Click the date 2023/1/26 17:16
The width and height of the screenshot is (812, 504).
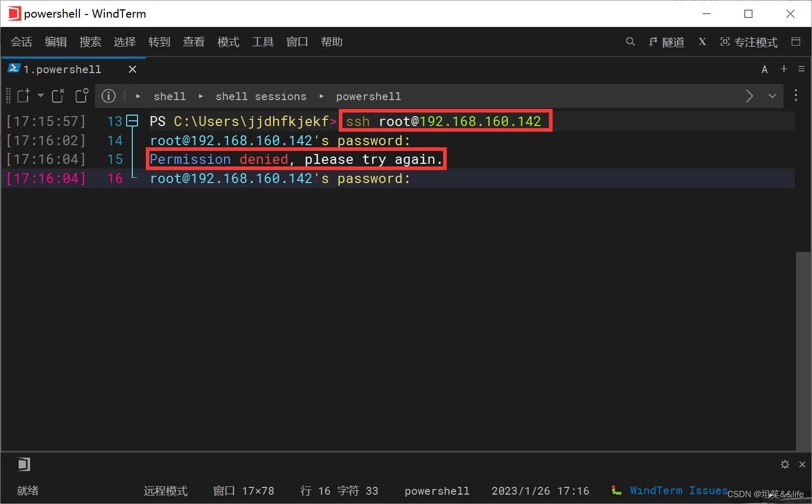pyautogui.click(x=540, y=491)
